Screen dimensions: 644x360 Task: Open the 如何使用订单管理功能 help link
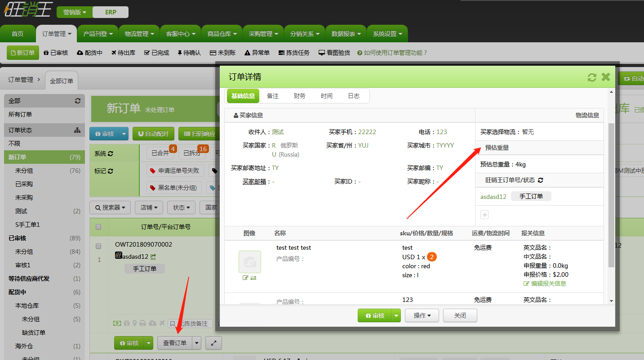click(x=392, y=53)
